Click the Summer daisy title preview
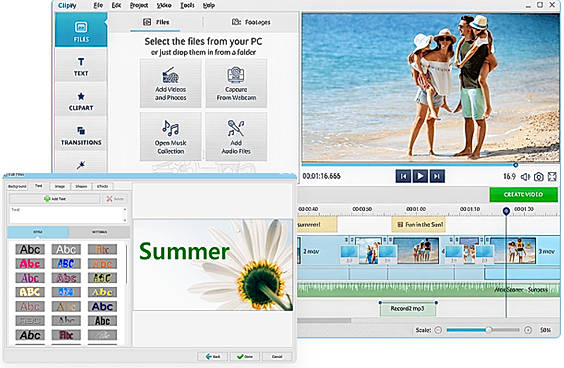 213,265
